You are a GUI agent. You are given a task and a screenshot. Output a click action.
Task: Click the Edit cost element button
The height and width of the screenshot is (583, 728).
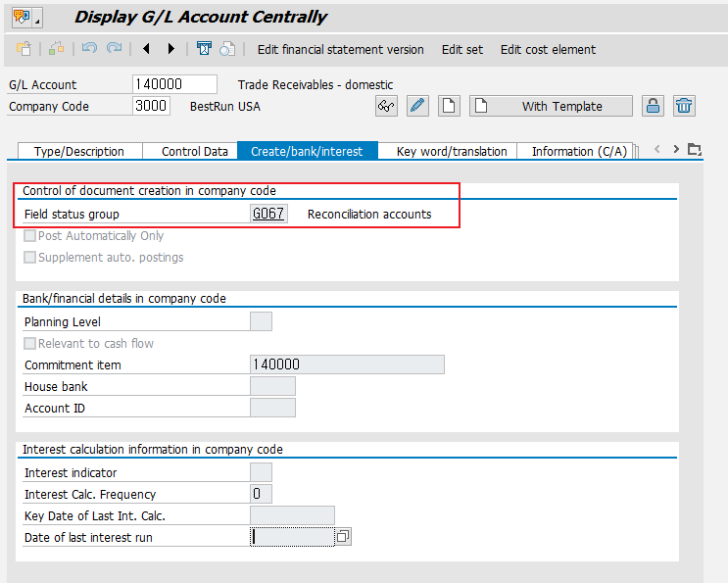(x=548, y=49)
